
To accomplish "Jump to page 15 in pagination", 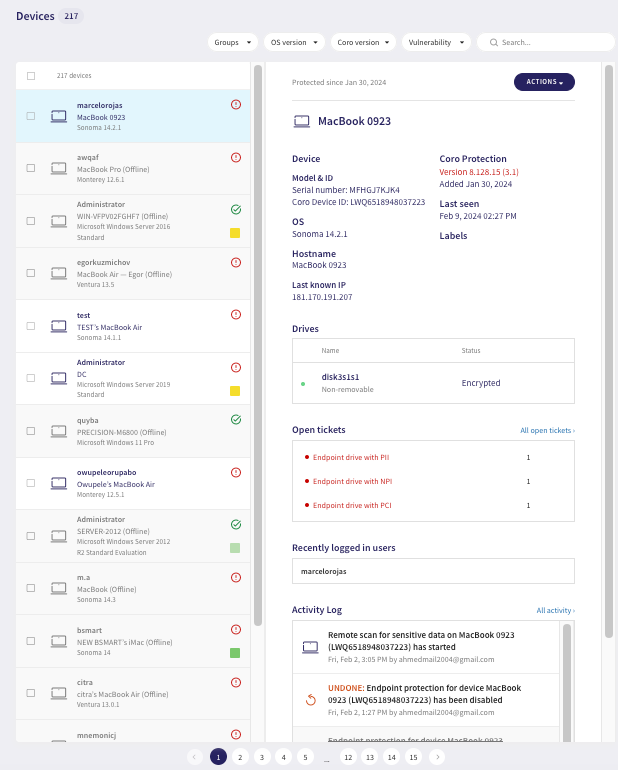I will (x=414, y=757).
